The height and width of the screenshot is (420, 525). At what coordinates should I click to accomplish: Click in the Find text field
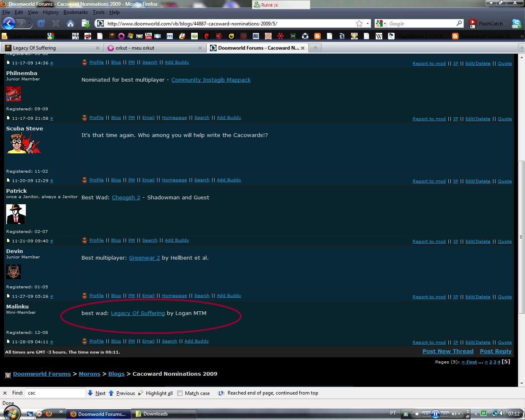[55, 393]
